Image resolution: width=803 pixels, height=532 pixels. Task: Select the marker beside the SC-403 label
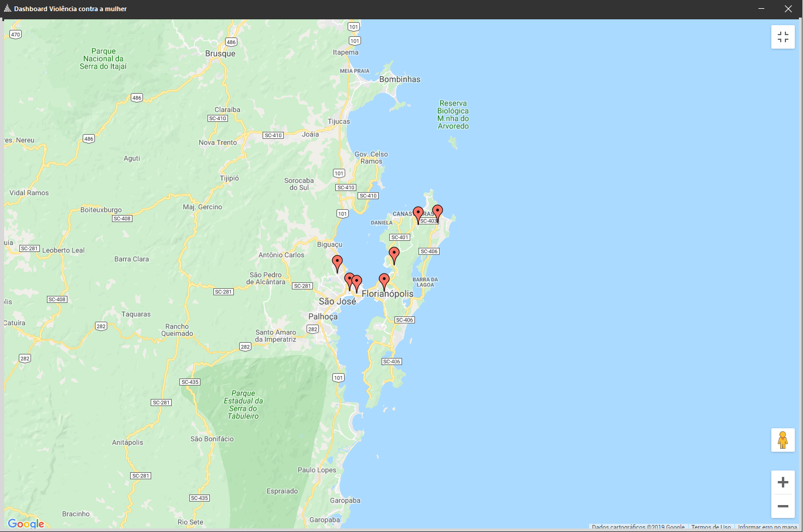coord(437,213)
